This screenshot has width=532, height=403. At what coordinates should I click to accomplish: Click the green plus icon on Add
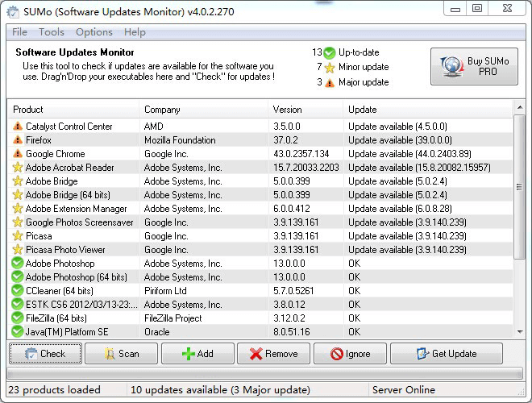click(189, 354)
